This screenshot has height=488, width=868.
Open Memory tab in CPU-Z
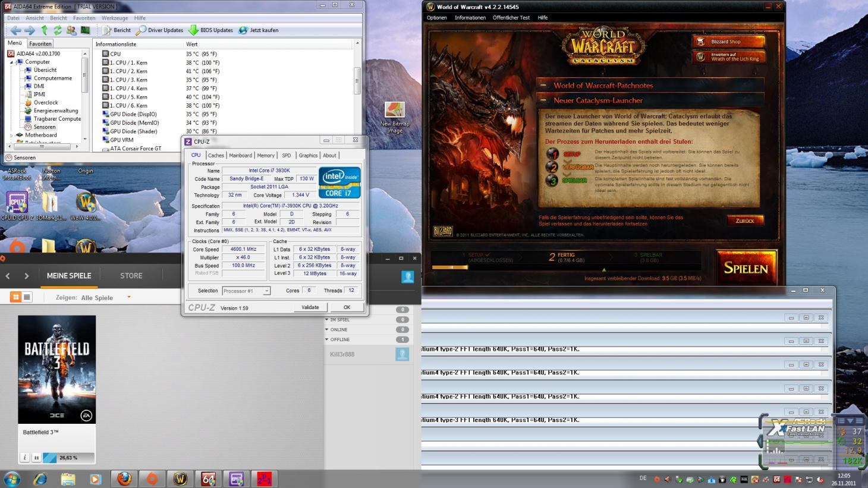[x=266, y=156]
